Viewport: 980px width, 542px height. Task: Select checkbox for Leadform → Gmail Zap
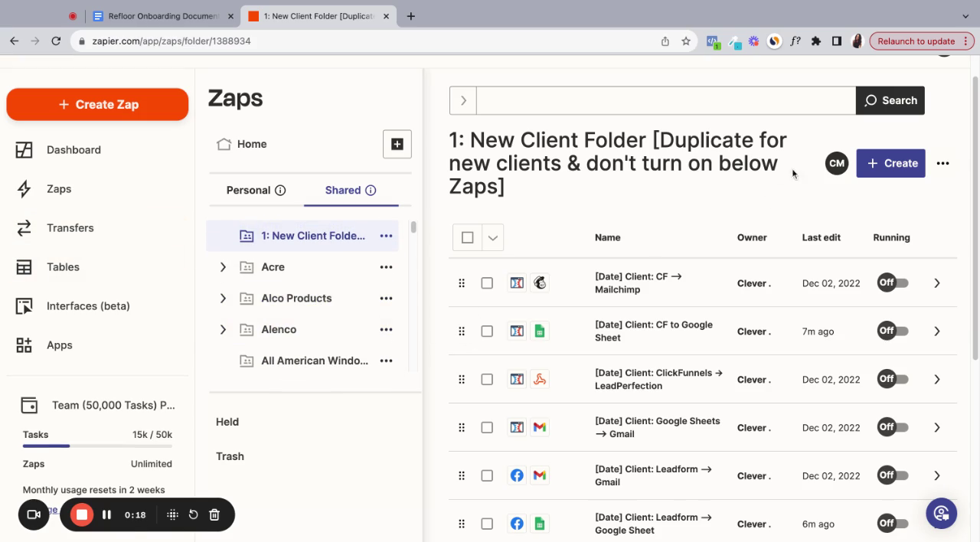(x=487, y=476)
